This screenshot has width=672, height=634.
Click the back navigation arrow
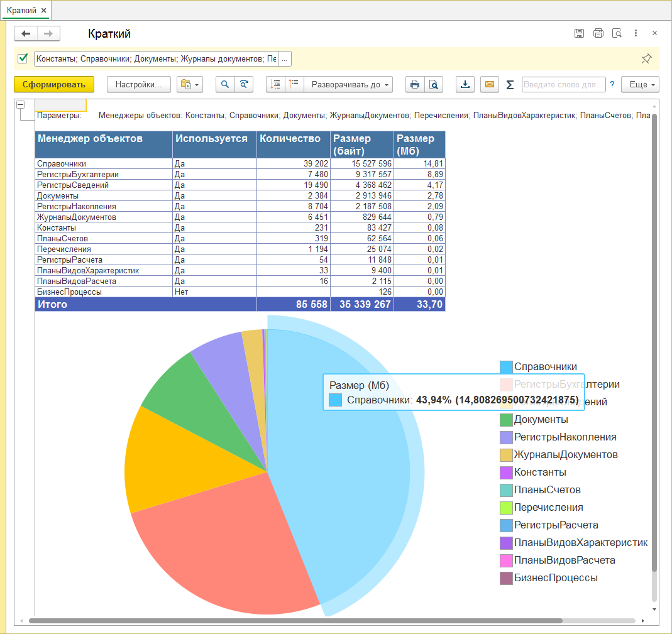coord(26,33)
